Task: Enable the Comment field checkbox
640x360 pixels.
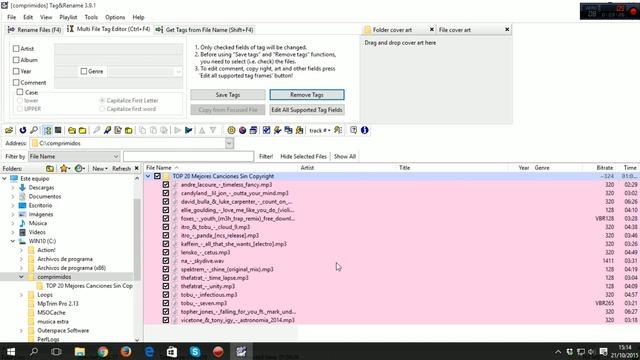Action: click(x=16, y=82)
